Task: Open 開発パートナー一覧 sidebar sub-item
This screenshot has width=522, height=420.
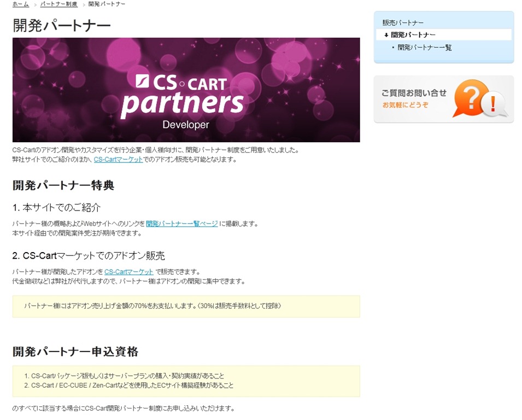Action: click(424, 48)
